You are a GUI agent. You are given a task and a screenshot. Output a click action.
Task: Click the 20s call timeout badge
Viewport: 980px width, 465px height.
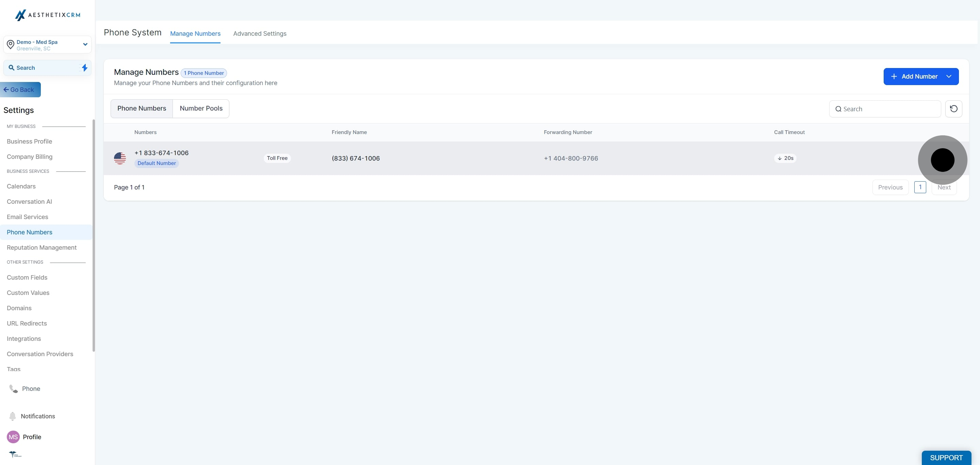point(785,158)
